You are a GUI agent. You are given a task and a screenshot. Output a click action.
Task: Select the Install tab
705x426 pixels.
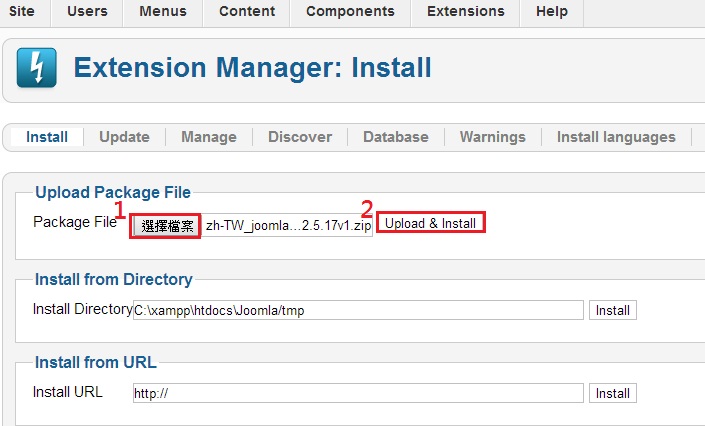pyautogui.click(x=47, y=137)
